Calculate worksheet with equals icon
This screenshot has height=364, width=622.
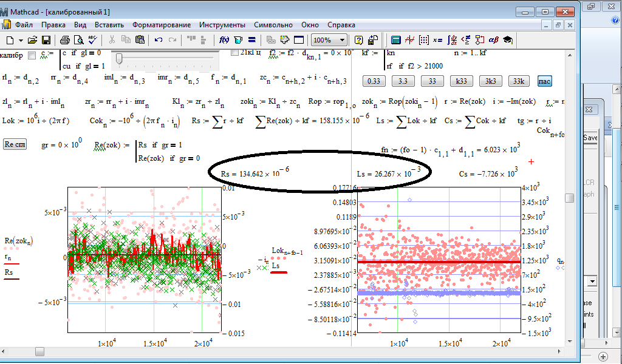click(251, 40)
